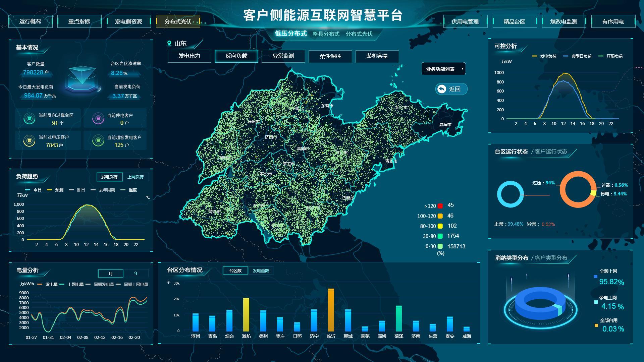Click the 装机容量 map button
The image size is (644, 362).
click(x=377, y=56)
